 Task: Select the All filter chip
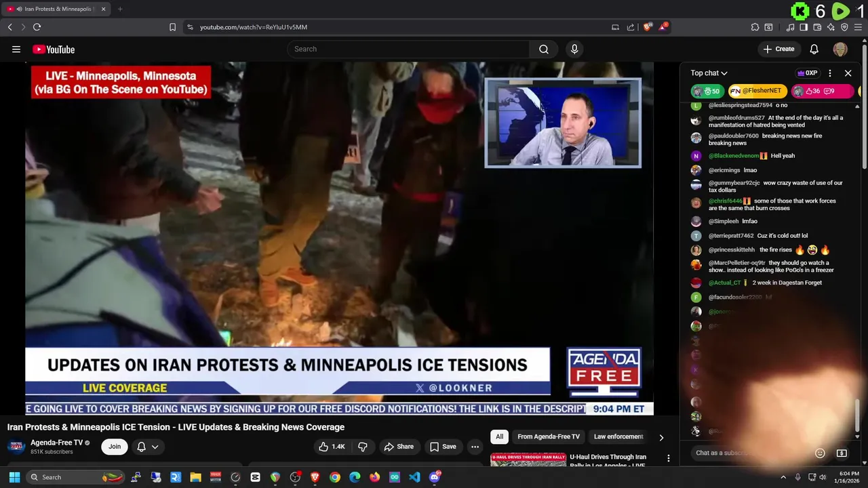pyautogui.click(x=499, y=436)
